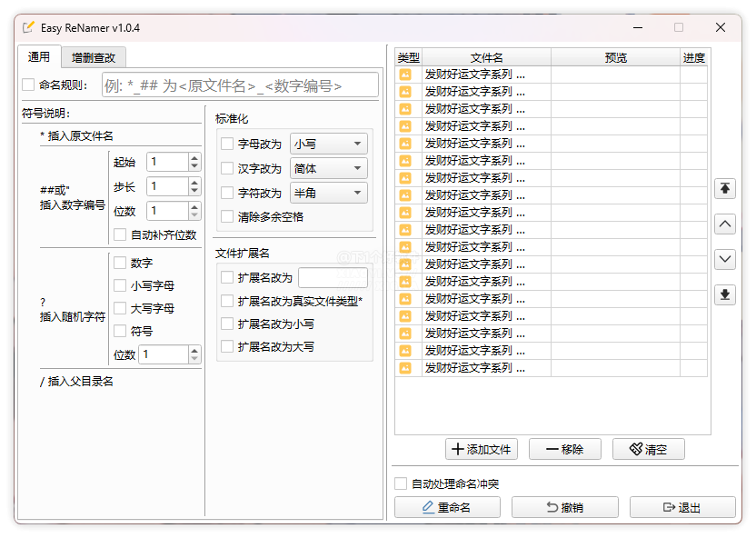Check the 数字 random character option

(120, 263)
